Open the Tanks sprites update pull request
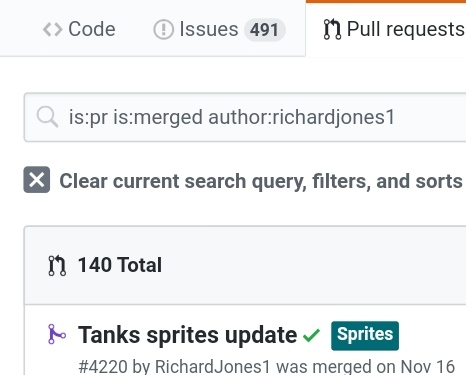 187,335
